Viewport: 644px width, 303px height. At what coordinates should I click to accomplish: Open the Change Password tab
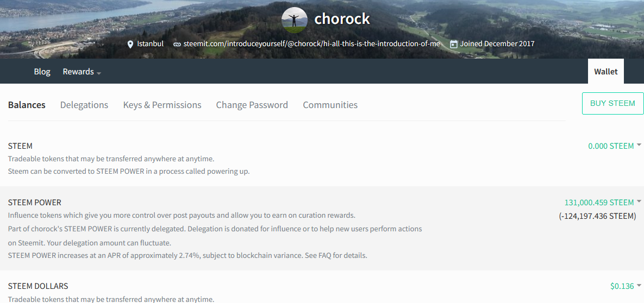pos(252,105)
